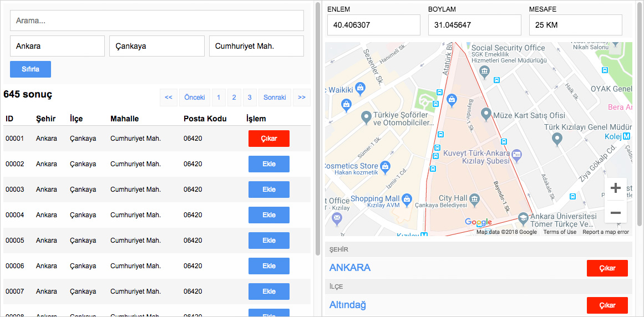The image size is (644, 317).
Task: Click the Waikiki shopping bag marker
Action: click(x=361, y=89)
